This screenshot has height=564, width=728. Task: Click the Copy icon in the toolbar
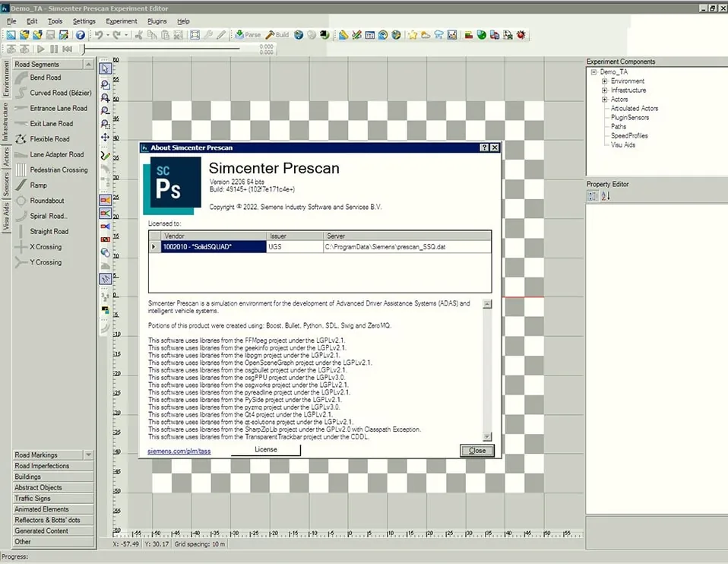point(152,35)
